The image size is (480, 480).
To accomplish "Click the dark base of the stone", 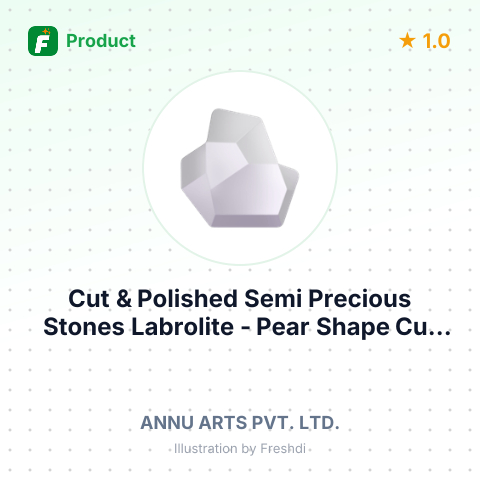I will click(245, 221).
